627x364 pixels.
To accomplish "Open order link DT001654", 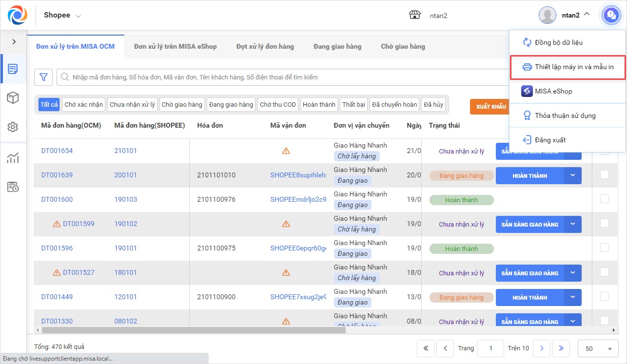I will point(57,151).
